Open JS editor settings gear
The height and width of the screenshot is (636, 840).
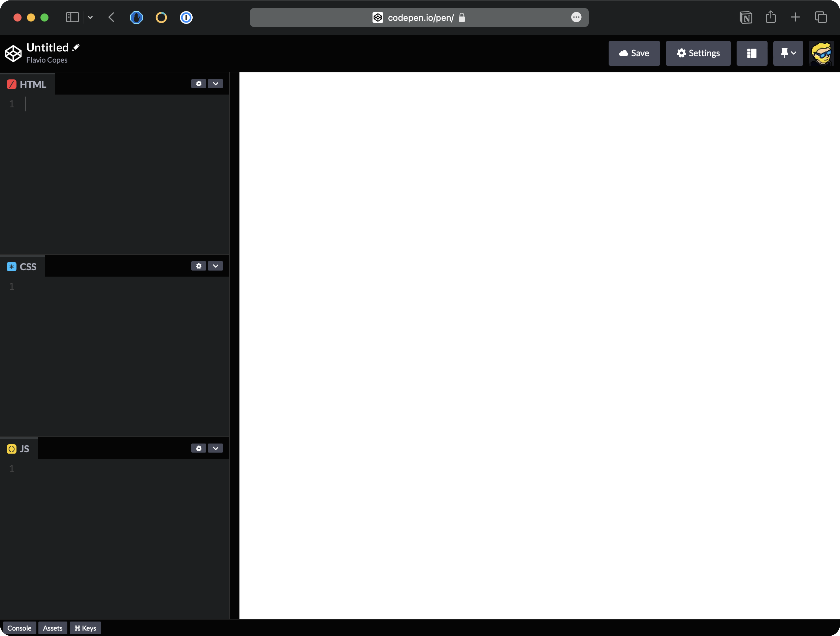[199, 448]
